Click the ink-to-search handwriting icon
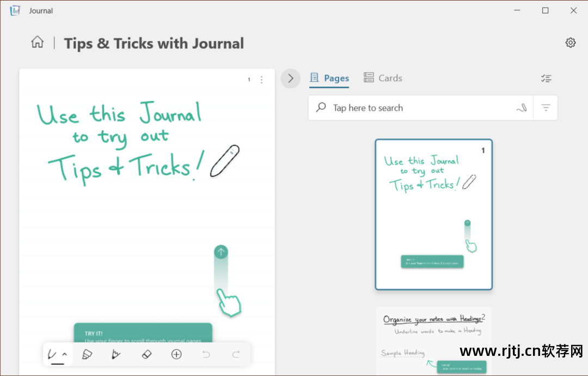This screenshot has height=376, width=588. coord(522,108)
